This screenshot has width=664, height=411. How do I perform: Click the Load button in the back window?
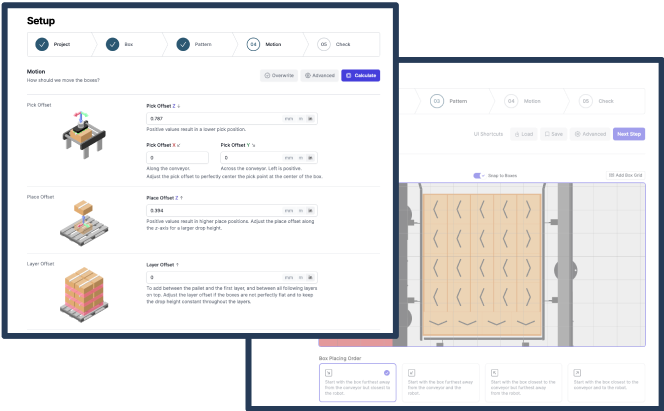(524, 134)
